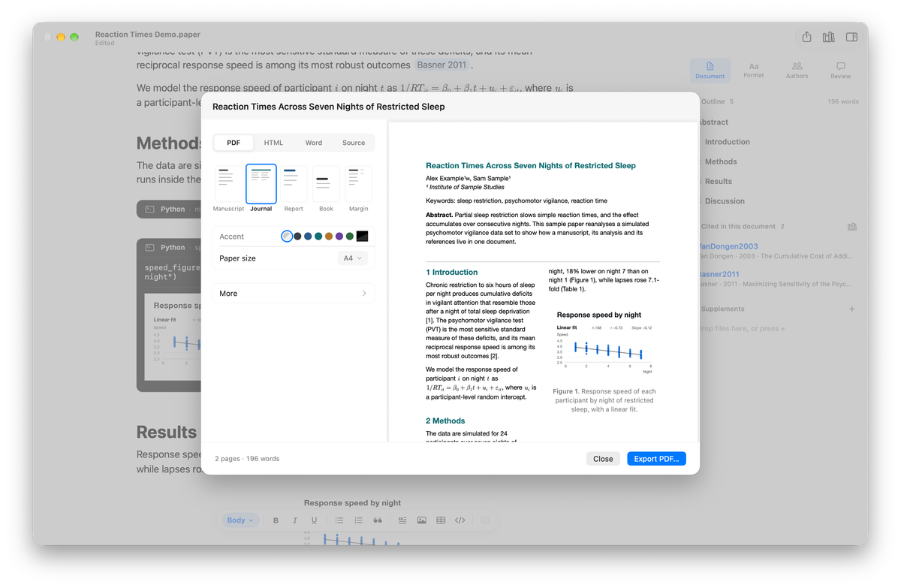Viewport: 901px width, 588px height.
Task: Select the orange accent swatch
Action: 329,236
